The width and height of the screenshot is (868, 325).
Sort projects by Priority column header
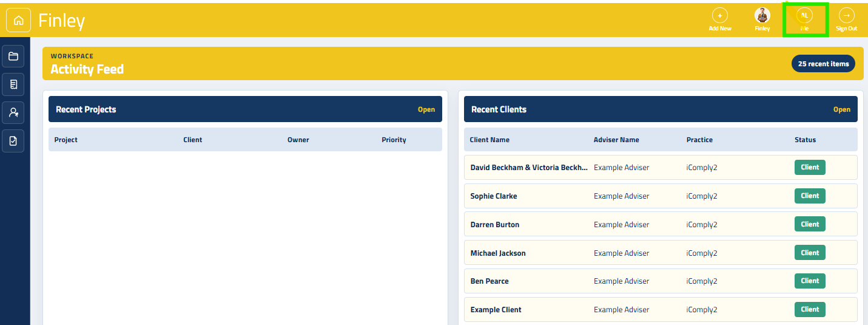(394, 140)
